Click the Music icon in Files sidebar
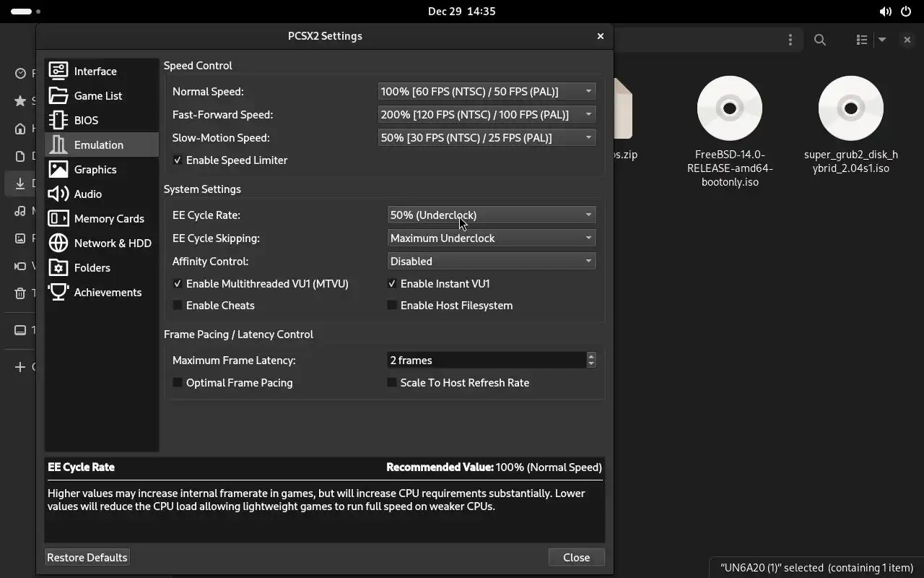924x578 pixels. point(20,211)
